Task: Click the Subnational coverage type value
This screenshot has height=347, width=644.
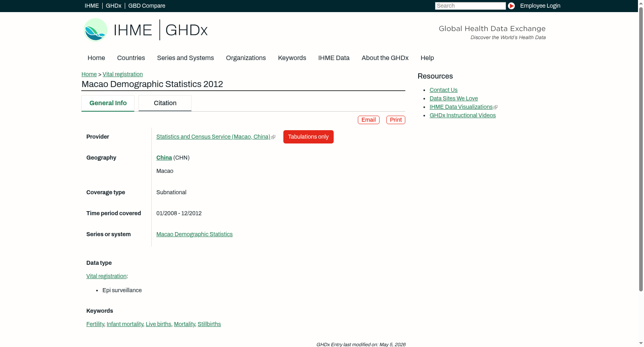Action: click(x=171, y=193)
